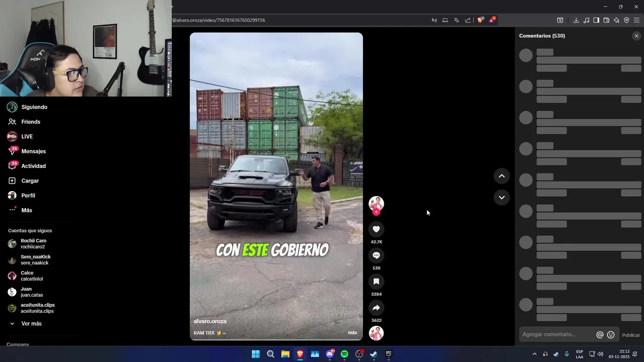Screen dimensions: 644x362
Task: Open the Brave Wallet icon
Action: tap(606, 20)
